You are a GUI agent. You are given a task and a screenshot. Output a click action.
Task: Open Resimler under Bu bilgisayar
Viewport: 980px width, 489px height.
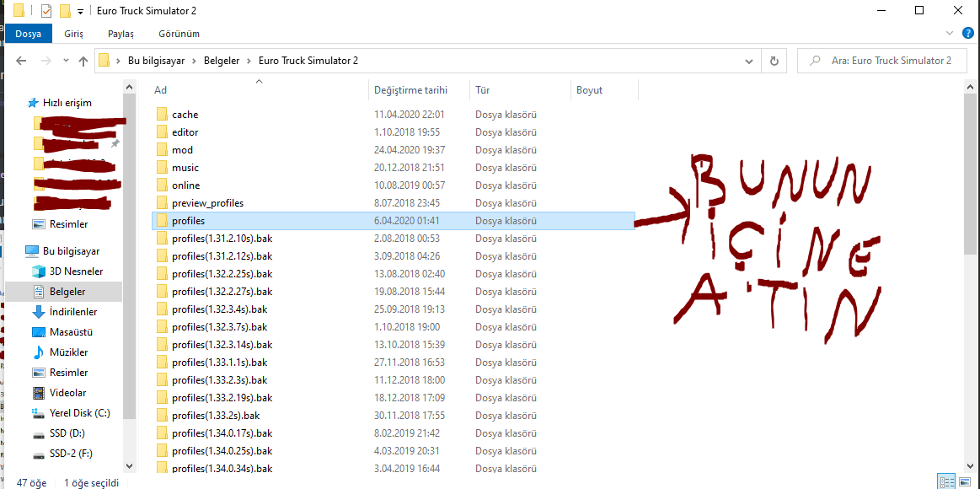[69, 373]
